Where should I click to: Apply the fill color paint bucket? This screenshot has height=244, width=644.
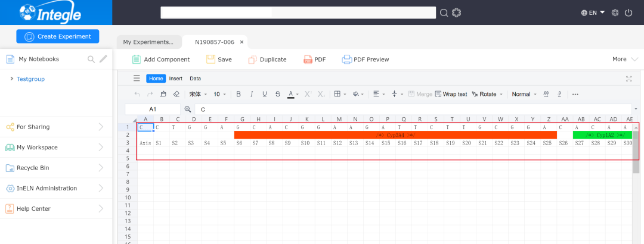[x=357, y=94]
